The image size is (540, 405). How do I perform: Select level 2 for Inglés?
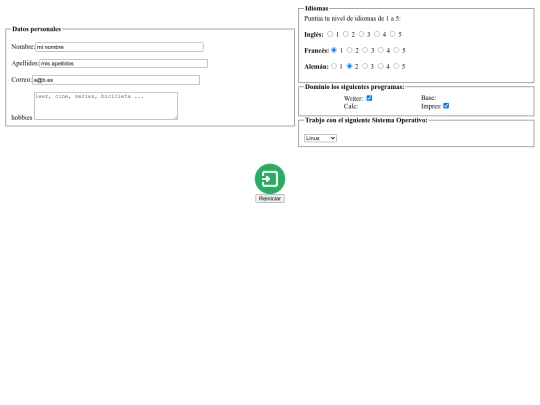tap(345, 34)
